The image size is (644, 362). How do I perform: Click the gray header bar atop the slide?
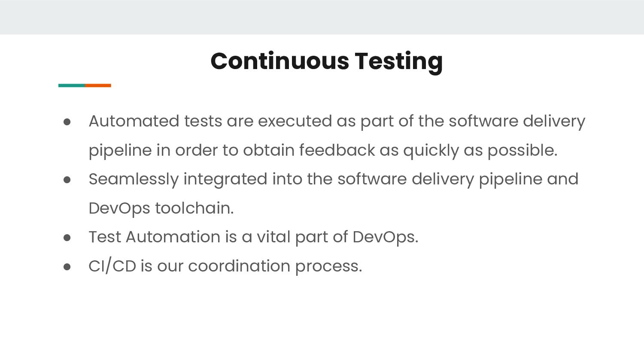tap(322, 17)
